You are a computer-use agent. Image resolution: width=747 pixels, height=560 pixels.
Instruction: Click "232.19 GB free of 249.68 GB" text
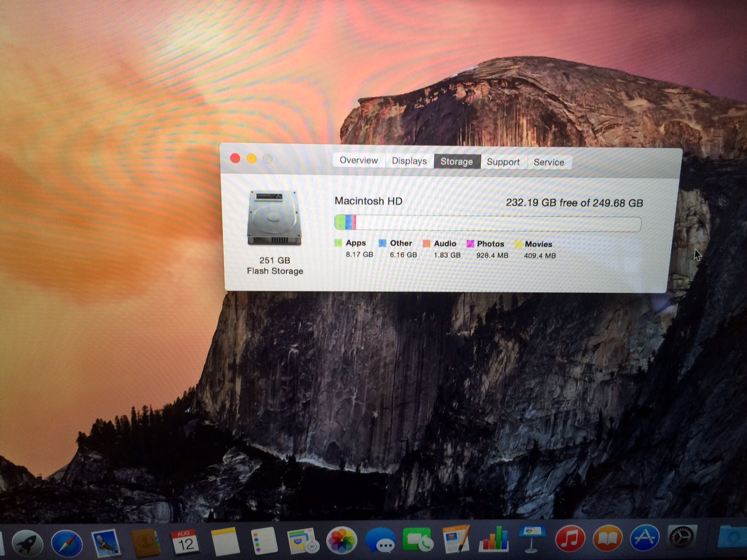pos(574,203)
